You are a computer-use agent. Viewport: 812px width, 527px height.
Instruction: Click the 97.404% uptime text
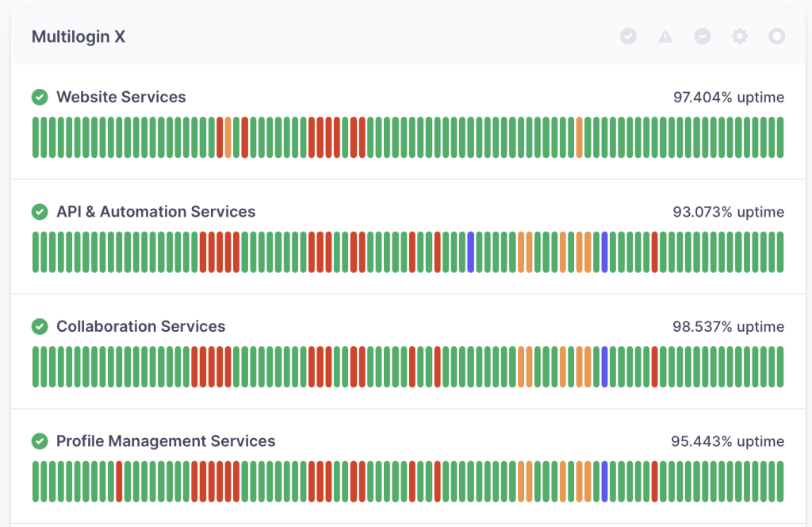pyautogui.click(x=728, y=98)
